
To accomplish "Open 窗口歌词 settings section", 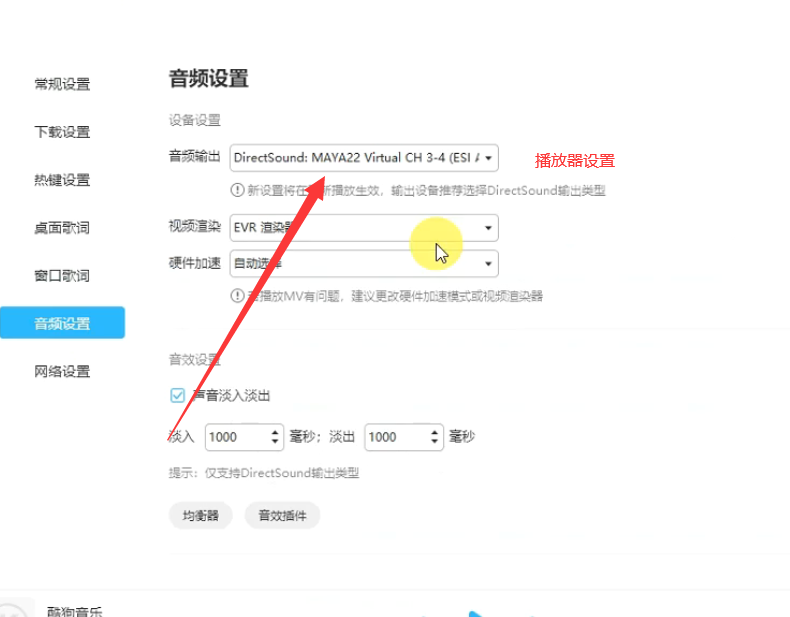I will [x=62, y=276].
